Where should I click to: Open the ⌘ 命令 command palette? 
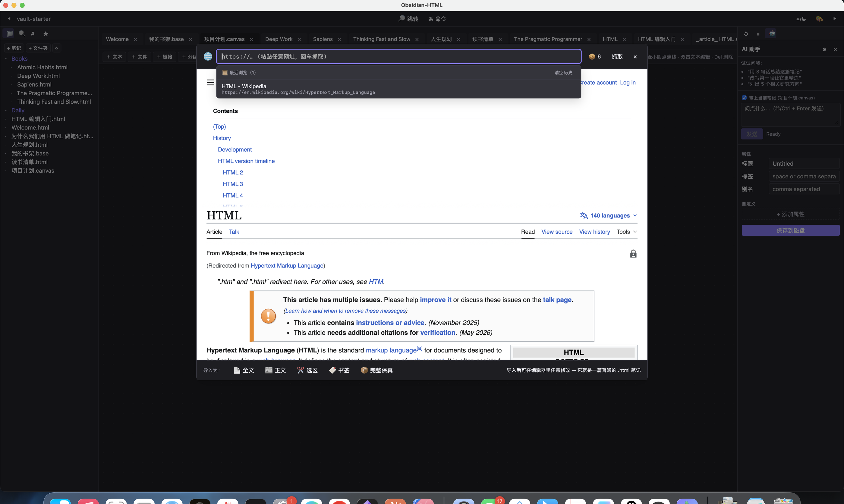pos(437,19)
